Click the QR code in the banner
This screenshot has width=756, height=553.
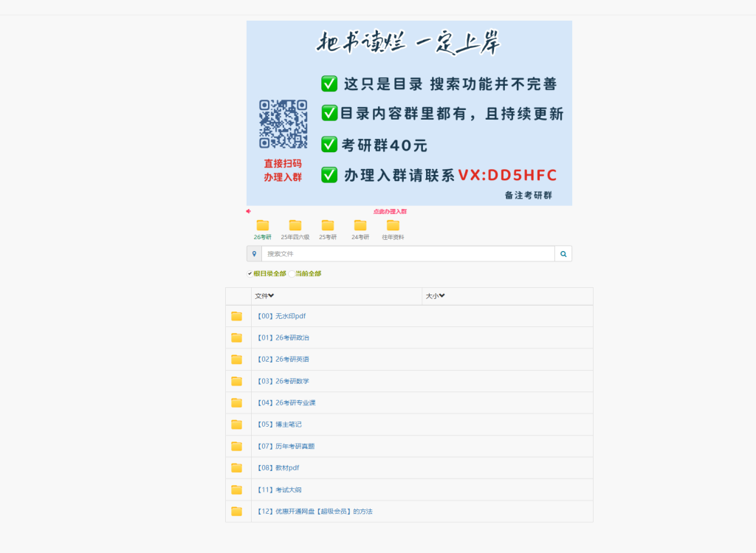click(283, 124)
